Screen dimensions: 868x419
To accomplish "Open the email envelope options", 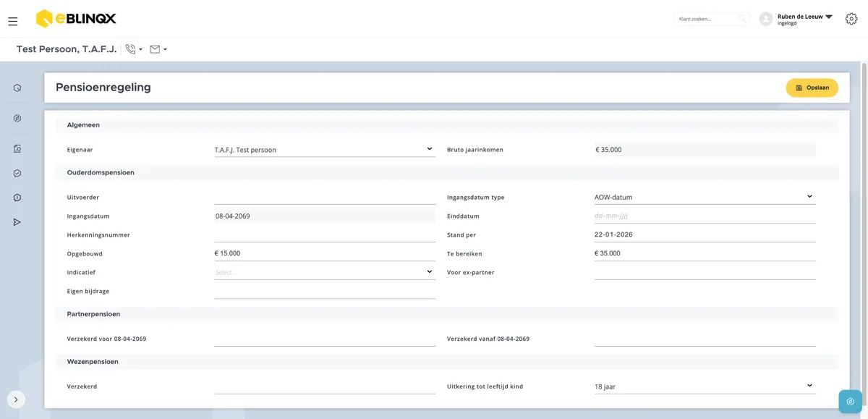I will 158,49.
